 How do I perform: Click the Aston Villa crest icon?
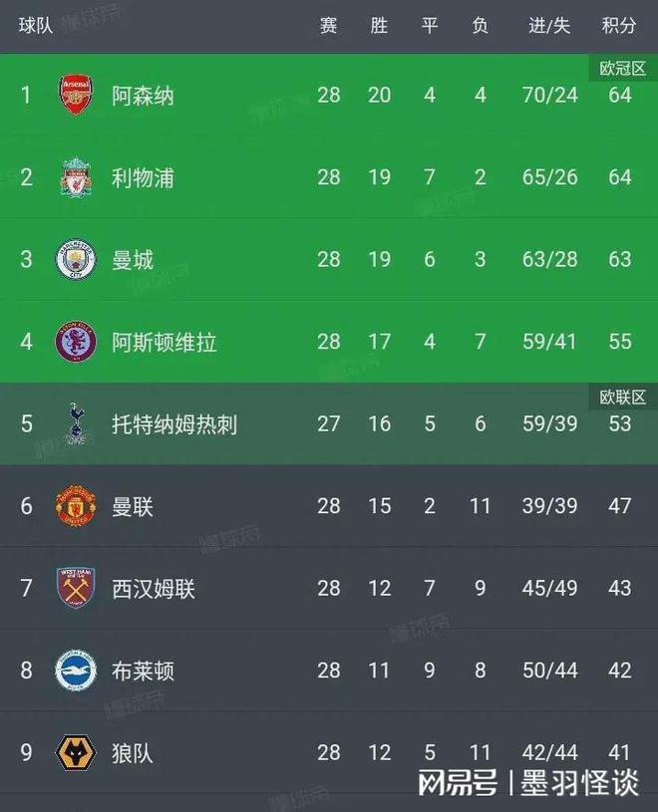tap(76, 342)
